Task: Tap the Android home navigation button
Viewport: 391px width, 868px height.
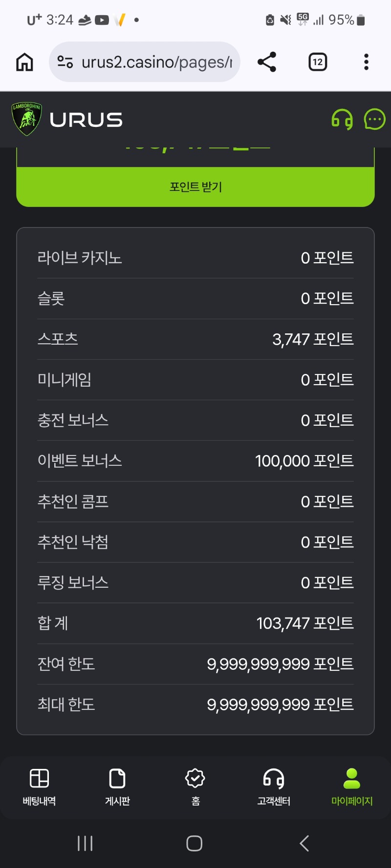Action: [x=195, y=843]
